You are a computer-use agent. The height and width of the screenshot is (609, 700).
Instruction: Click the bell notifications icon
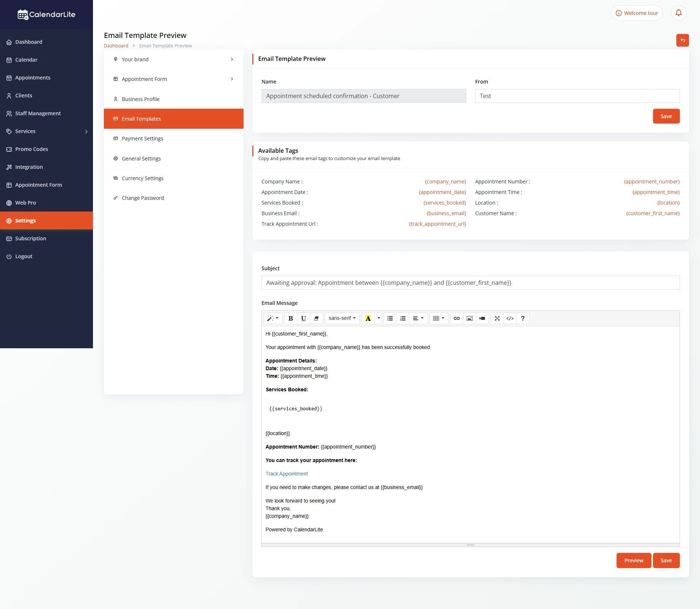click(x=678, y=13)
